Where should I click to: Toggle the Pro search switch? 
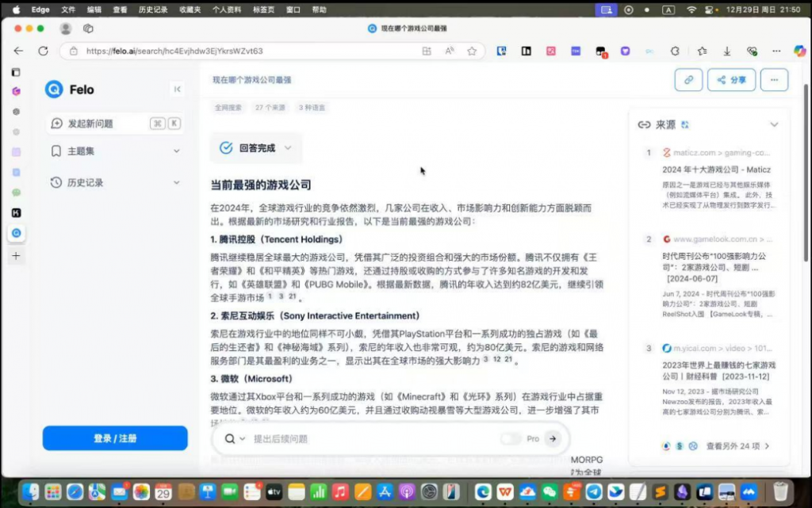[511, 439]
